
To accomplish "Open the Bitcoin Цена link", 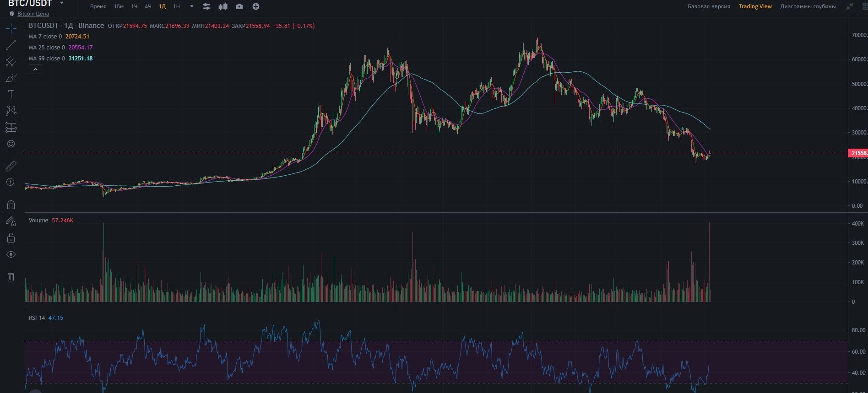I will [x=33, y=14].
